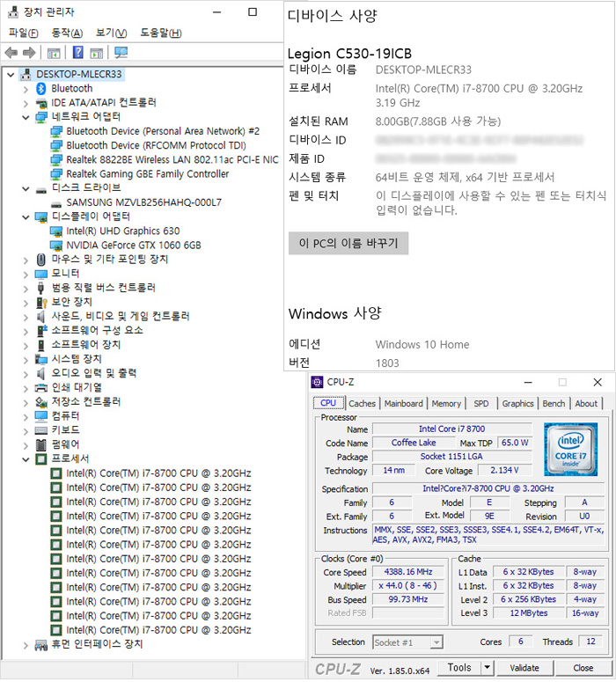Switch to the SPD tab in CPU-Z
This screenshot has height=682, width=616.
click(x=481, y=404)
